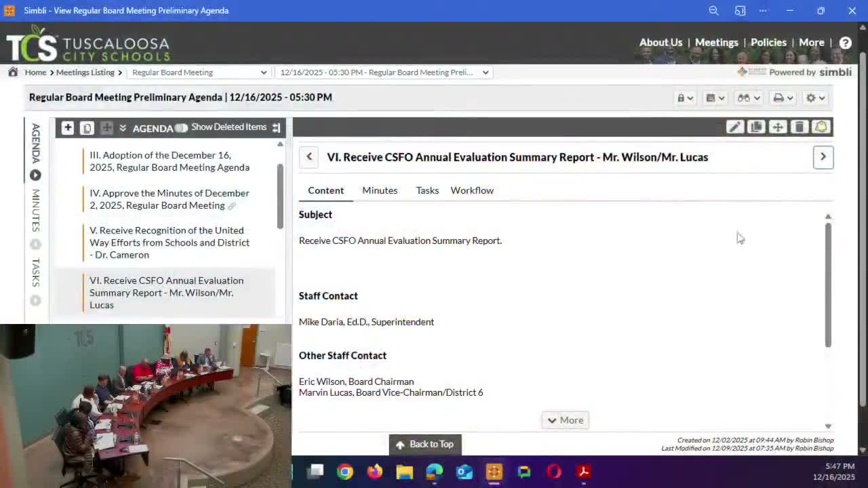
Task: Open Google Chrome from the taskbar
Action: 345,472
